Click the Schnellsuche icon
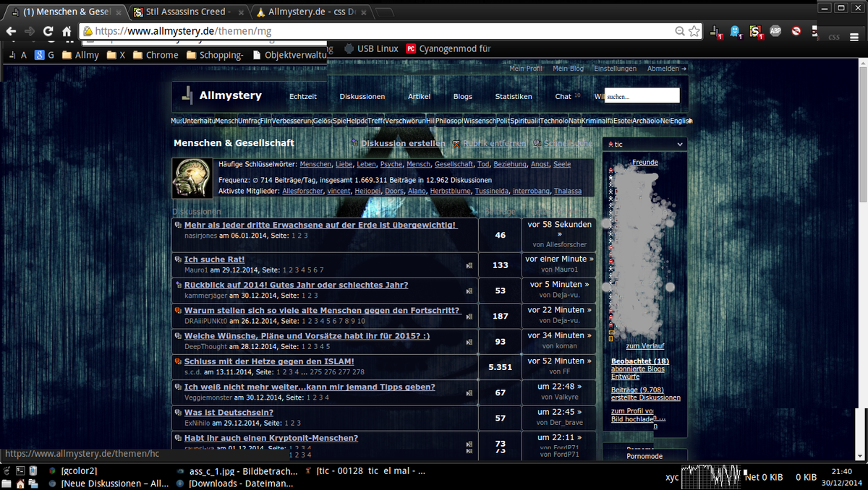868x490 pixels. (537, 143)
